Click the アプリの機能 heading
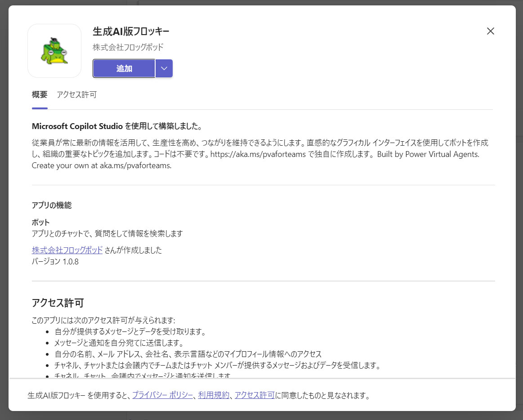 (x=52, y=205)
